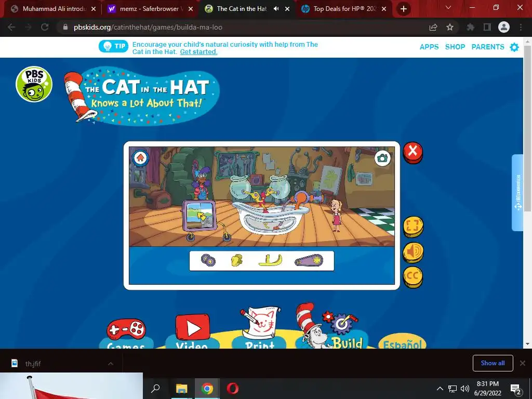The width and height of the screenshot is (532, 399).
Task: Open the Print section
Action: (x=260, y=328)
